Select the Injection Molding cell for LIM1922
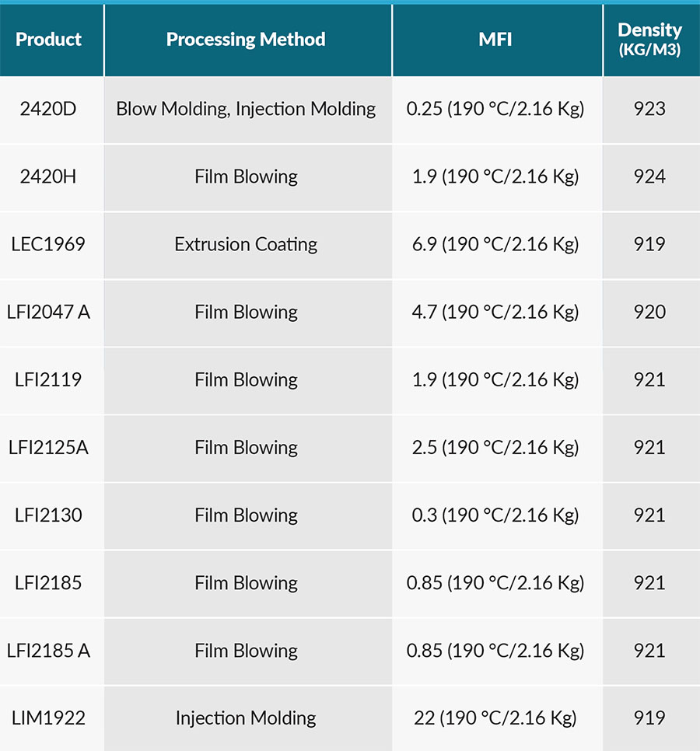Image resolution: width=700 pixels, height=751 pixels. click(246, 718)
